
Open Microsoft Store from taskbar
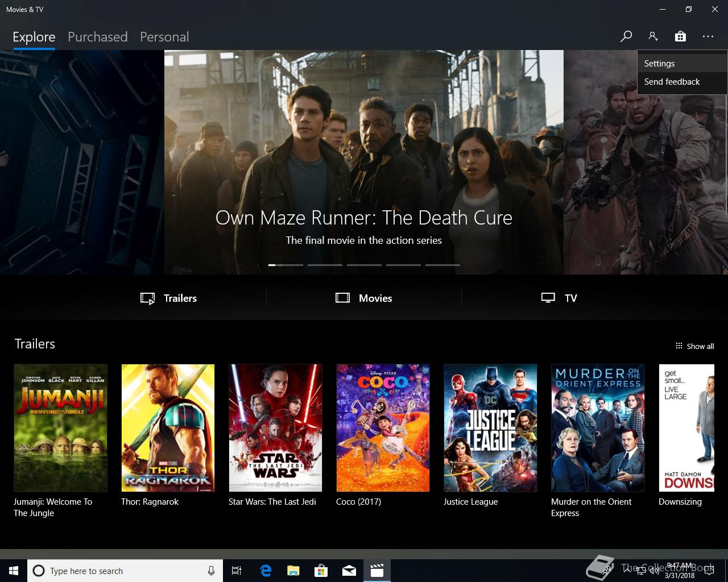click(321, 571)
